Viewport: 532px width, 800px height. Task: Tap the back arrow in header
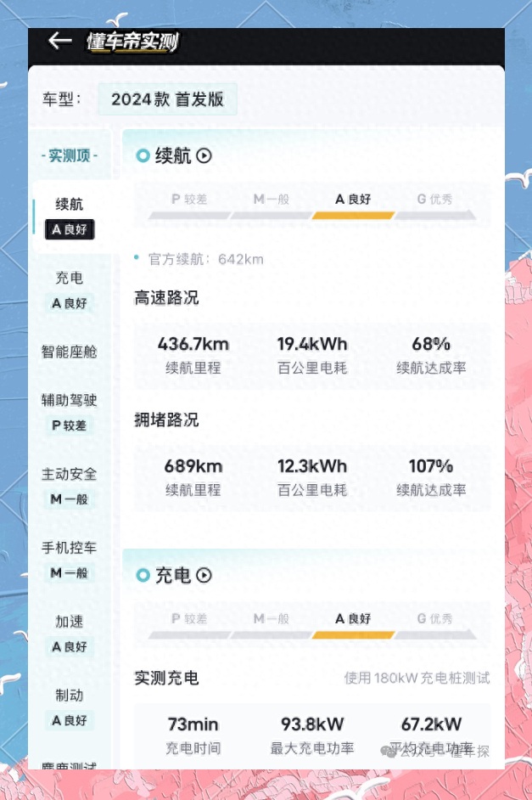pyautogui.click(x=59, y=40)
